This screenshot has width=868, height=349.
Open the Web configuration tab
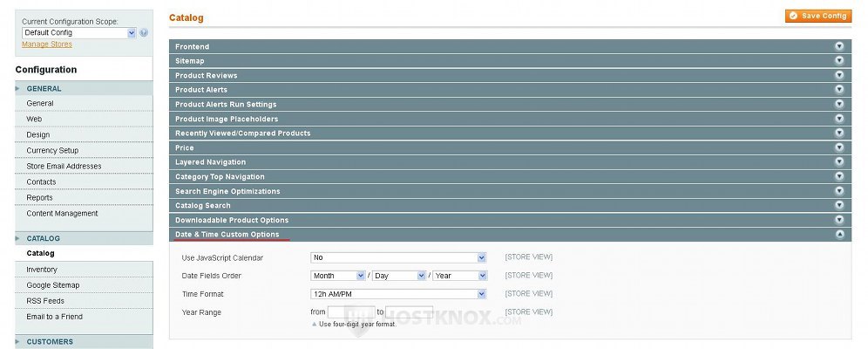84,120
